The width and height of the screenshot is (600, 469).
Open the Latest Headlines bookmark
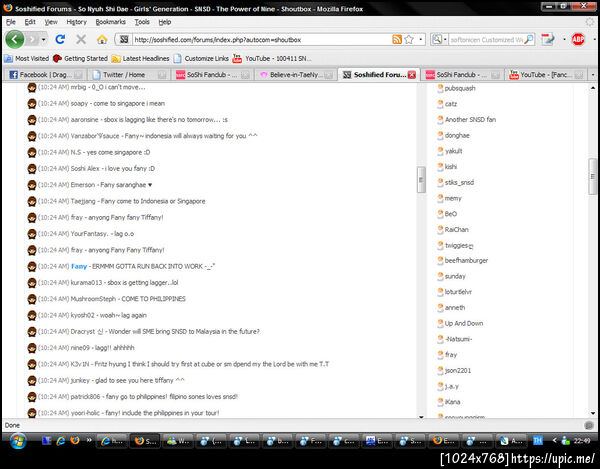(140, 59)
